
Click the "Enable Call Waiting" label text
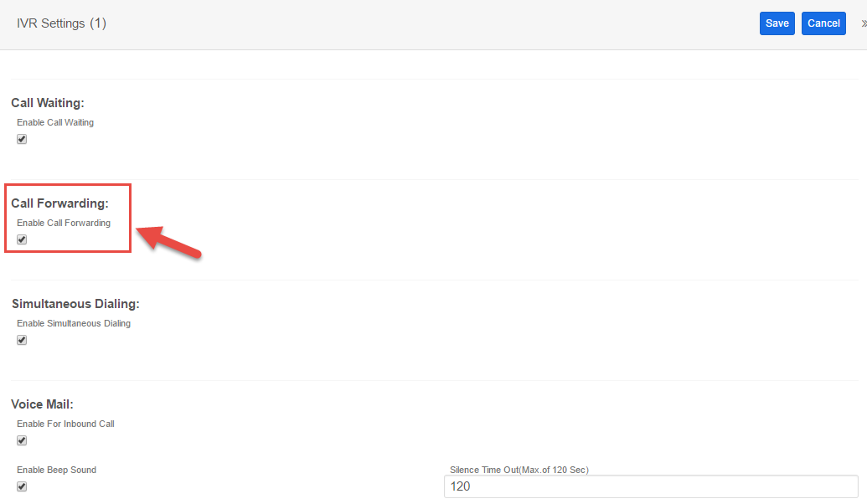pyautogui.click(x=55, y=123)
